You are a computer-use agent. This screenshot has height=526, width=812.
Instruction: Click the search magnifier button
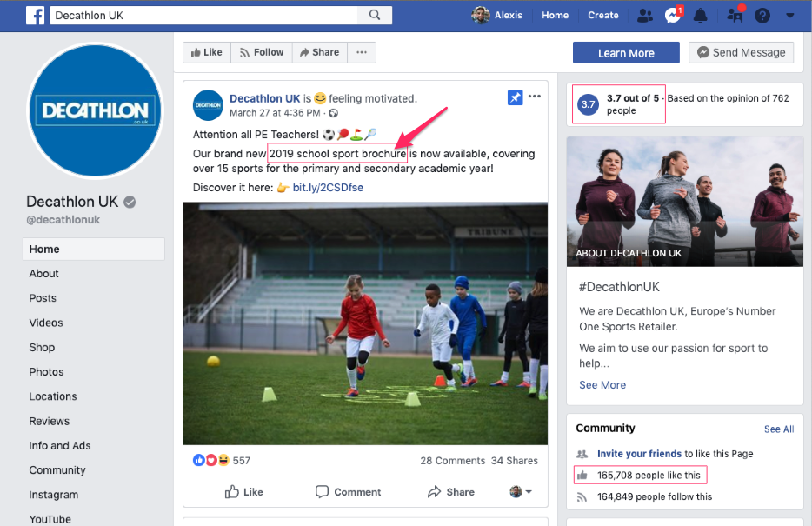point(375,15)
